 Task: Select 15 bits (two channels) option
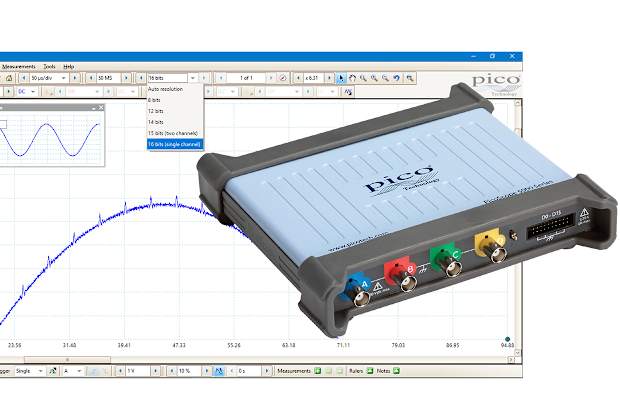click(x=175, y=133)
